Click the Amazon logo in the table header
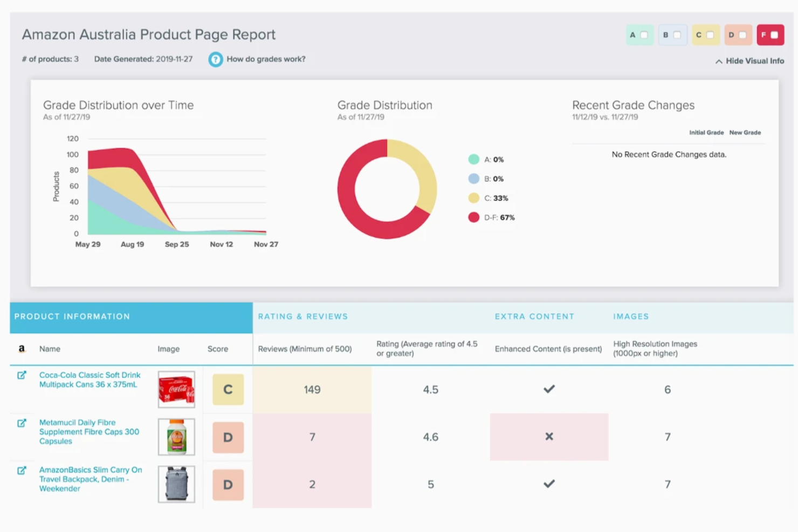The width and height of the screenshot is (798, 532). (21, 349)
